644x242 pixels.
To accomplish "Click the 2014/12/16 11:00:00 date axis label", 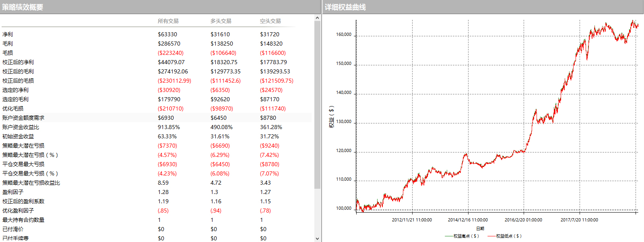I will 468,220.
